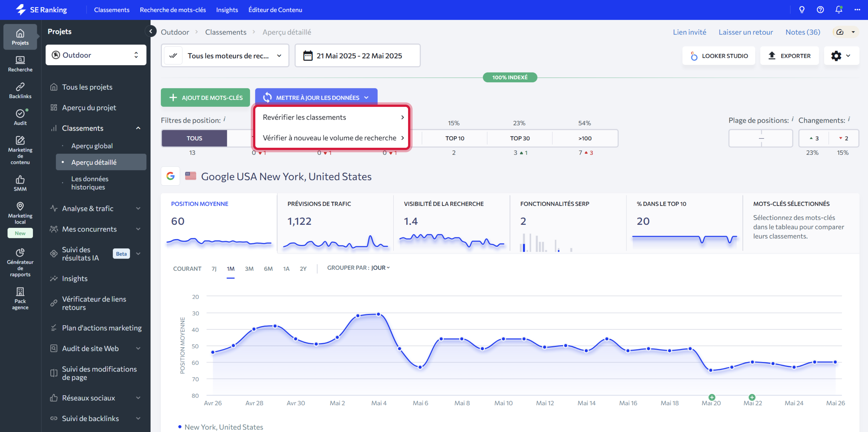Open Audit in the left rail

pyautogui.click(x=20, y=117)
